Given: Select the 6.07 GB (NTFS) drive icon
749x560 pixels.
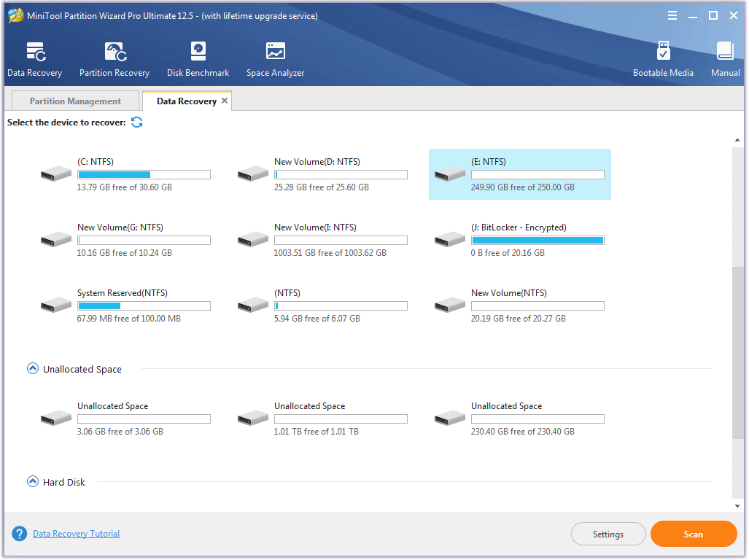Looking at the screenshot, I should (x=252, y=305).
